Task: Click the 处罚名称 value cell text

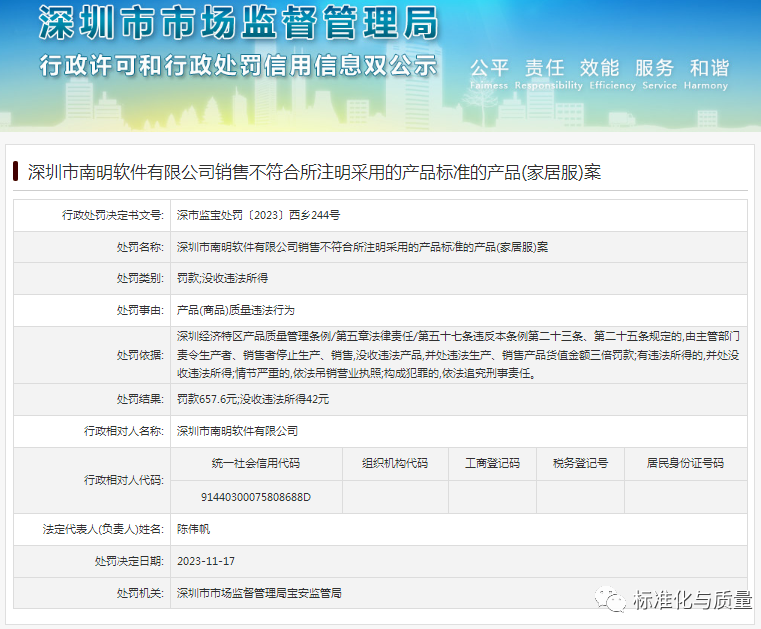Action: pos(362,247)
